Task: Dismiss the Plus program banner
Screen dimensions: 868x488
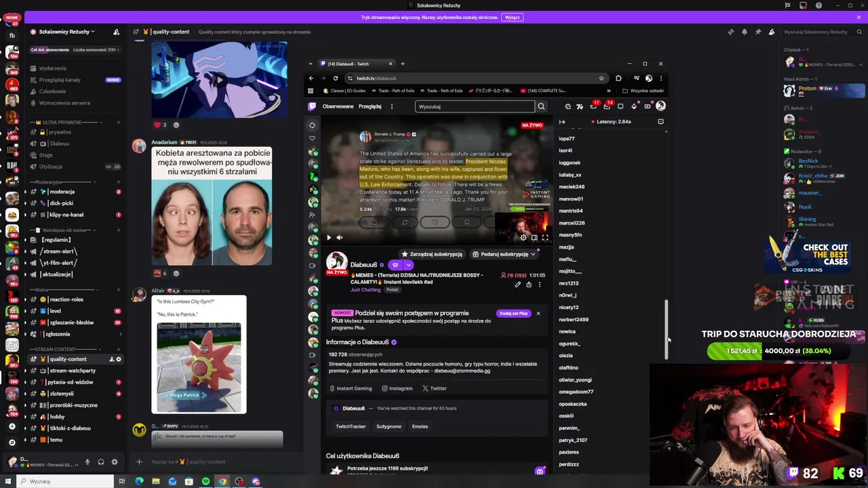Action: tap(538, 313)
